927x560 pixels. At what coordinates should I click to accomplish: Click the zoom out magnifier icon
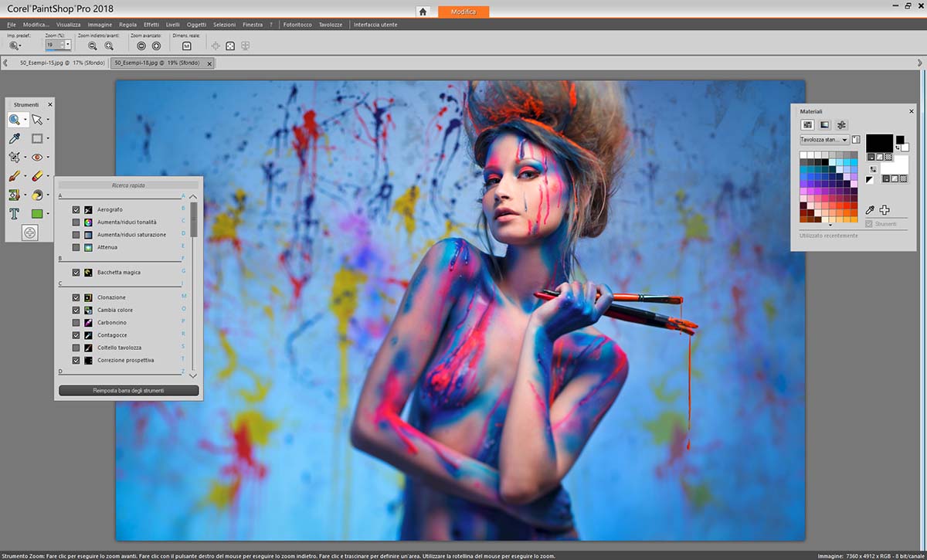pos(93,46)
